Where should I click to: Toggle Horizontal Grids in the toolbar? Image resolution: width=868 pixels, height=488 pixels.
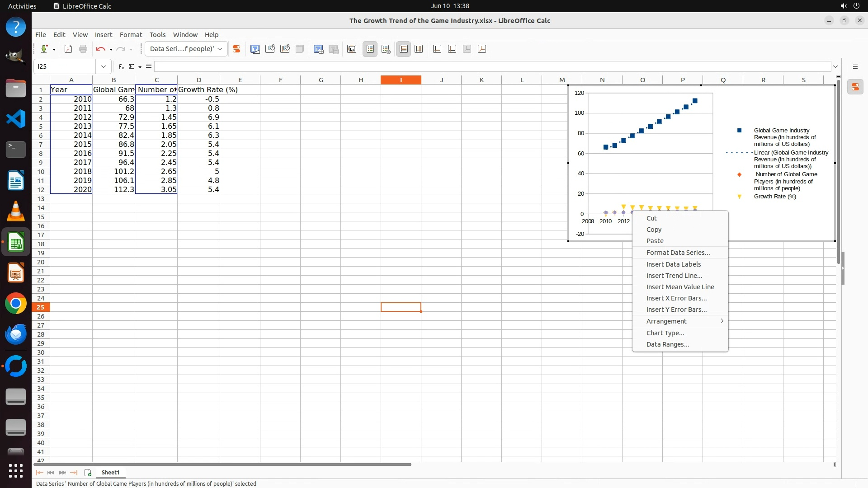click(x=404, y=49)
